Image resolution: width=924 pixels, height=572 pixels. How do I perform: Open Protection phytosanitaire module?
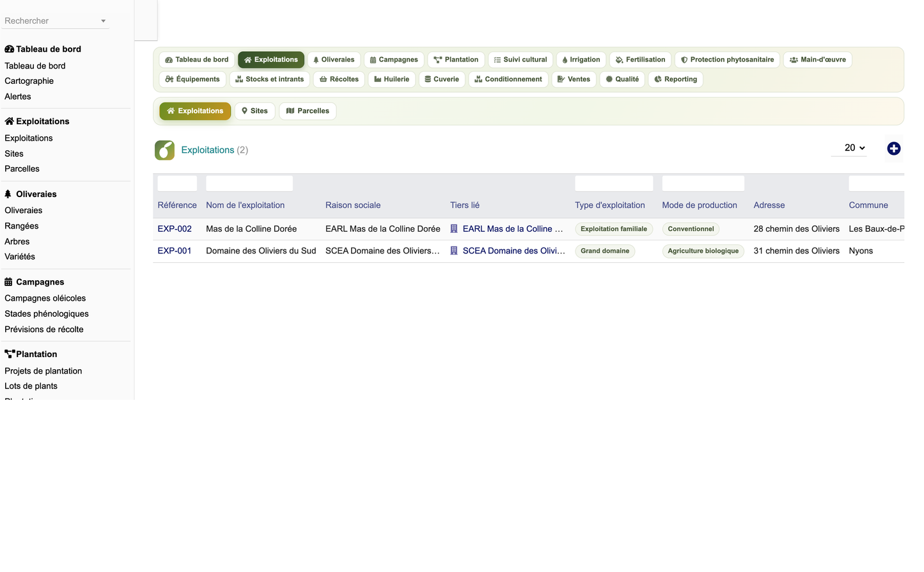click(728, 60)
